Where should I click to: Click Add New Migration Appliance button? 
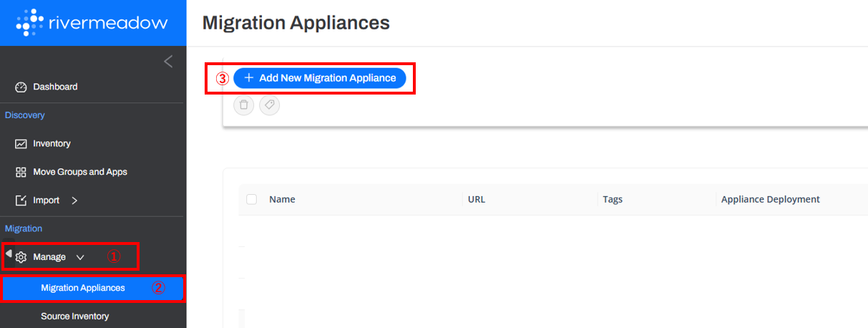point(320,78)
